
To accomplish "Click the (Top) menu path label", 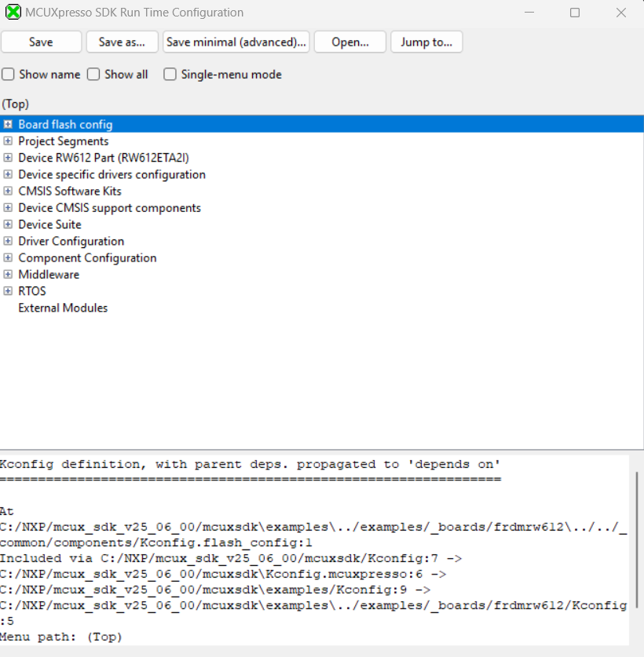I will 16,104.
